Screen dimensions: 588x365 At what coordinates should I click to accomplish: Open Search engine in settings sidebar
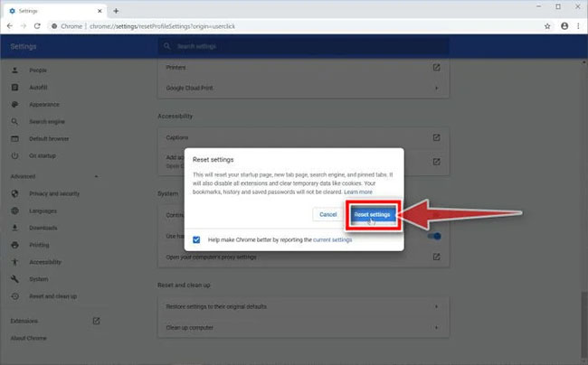47,122
